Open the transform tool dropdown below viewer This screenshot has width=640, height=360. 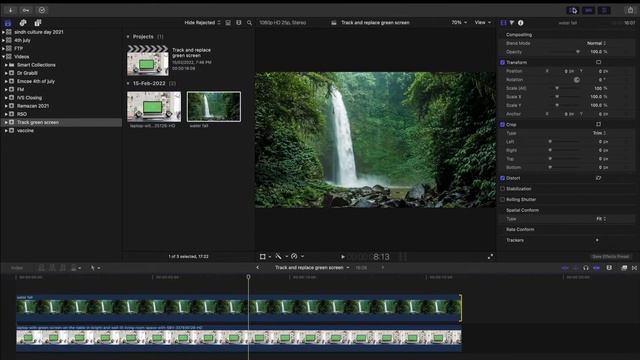265,256
